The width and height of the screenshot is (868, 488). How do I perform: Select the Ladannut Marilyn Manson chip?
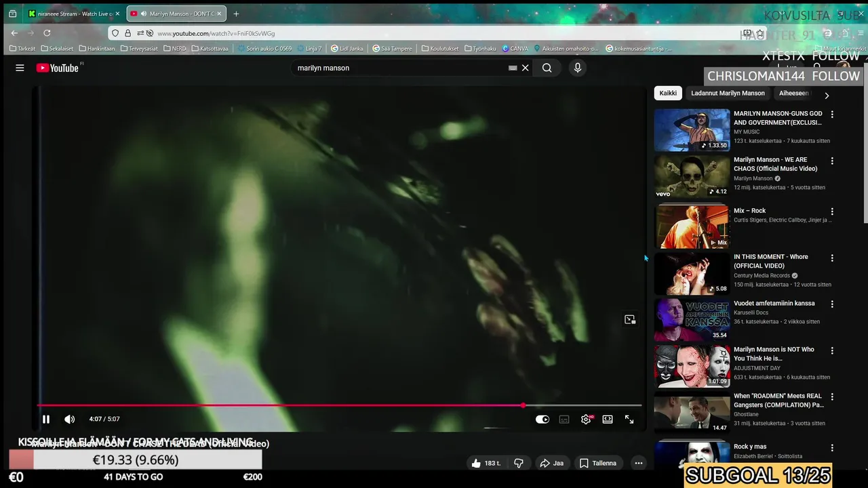click(728, 94)
